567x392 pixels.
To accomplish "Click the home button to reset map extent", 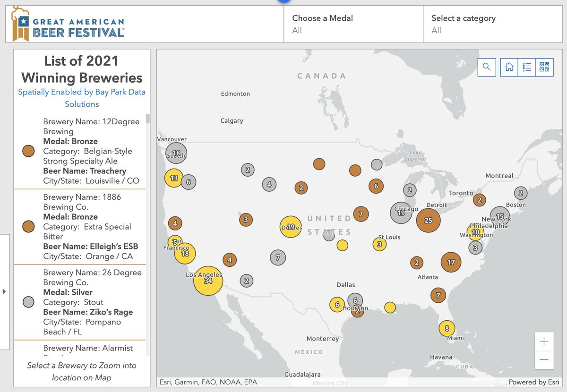I will [x=508, y=67].
